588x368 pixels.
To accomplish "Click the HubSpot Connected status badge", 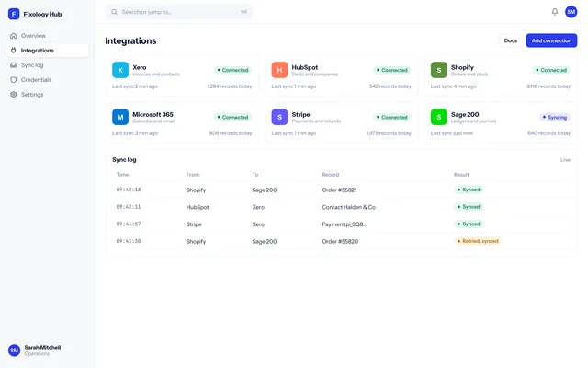I will click(x=392, y=70).
